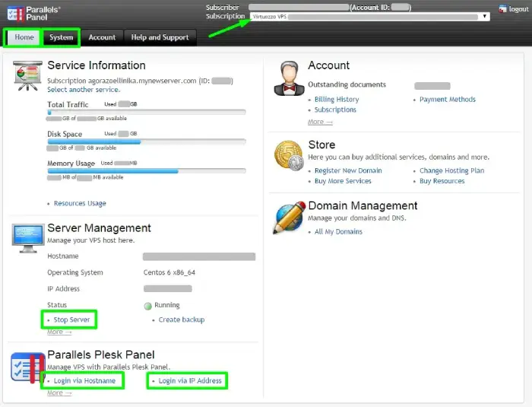Click Login via Hostname
Viewport: 532px width, 407px height.
click(x=84, y=381)
